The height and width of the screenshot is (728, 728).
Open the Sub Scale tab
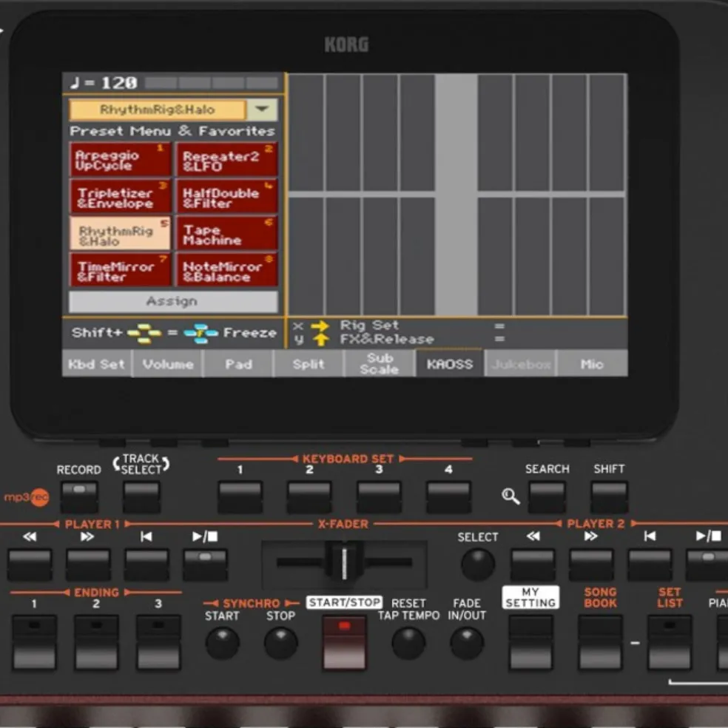tap(379, 364)
